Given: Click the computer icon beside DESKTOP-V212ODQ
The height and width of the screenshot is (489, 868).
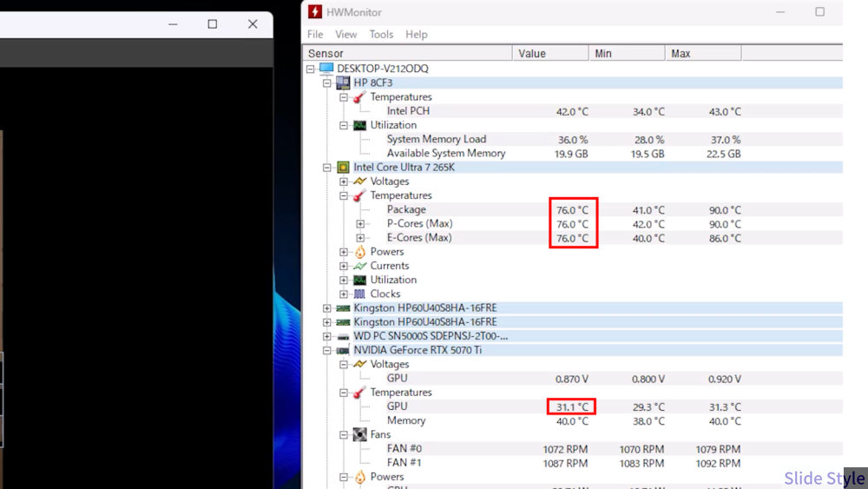Looking at the screenshot, I should pyautogui.click(x=326, y=68).
